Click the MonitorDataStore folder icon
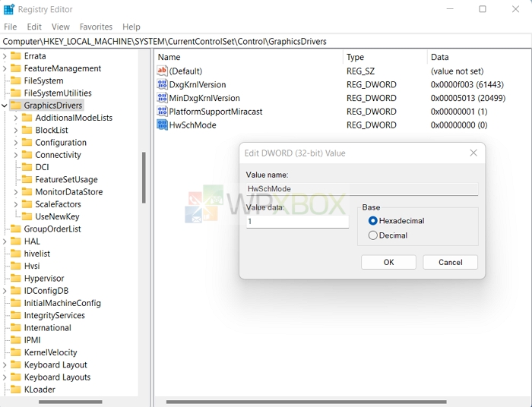Image resolution: width=532 pixels, height=407 pixels. point(27,192)
